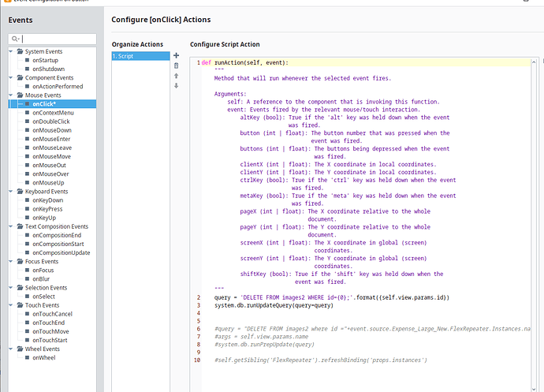This screenshot has height=392, width=544.
Task: Select the onKeyUp event
Action: (44, 218)
